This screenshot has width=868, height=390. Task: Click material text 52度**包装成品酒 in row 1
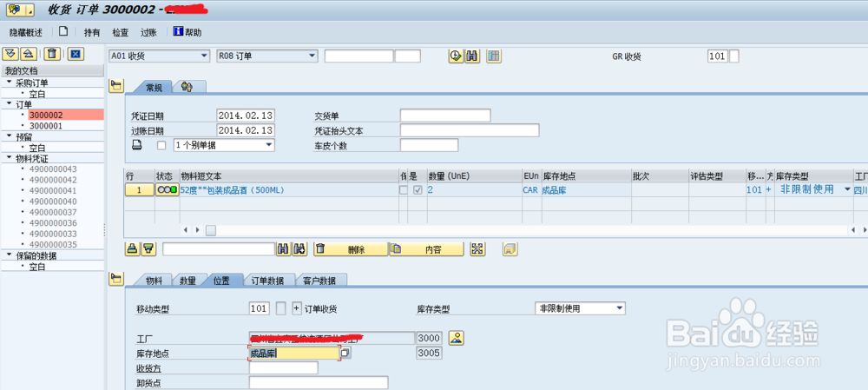tap(232, 190)
